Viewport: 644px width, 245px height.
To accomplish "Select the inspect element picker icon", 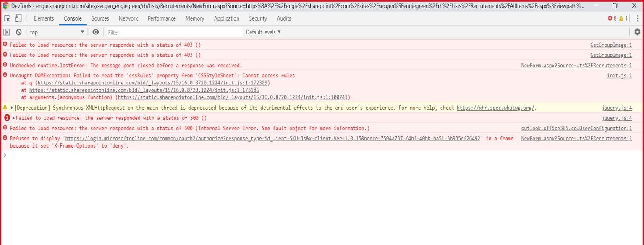I will click(x=7, y=18).
